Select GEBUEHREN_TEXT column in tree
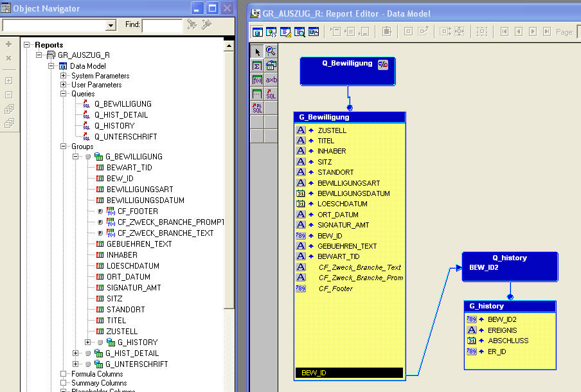581x392 pixels. coord(139,244)
